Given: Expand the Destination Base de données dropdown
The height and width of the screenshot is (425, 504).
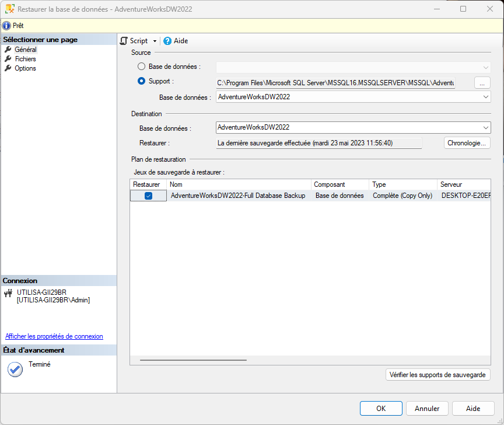Looking at the screenshot, I should [486, 128].
